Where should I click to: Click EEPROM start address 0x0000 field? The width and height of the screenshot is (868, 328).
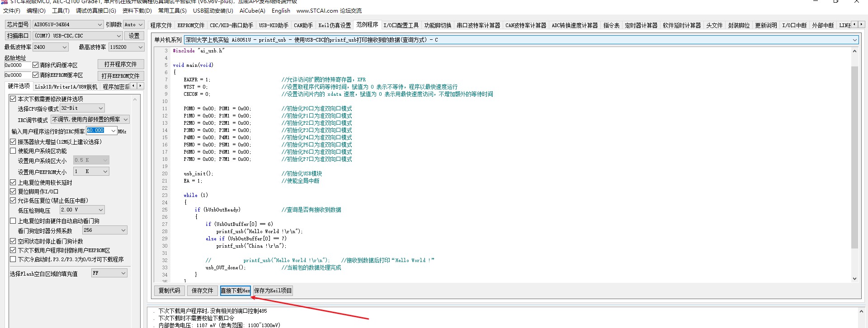point(18,75)
